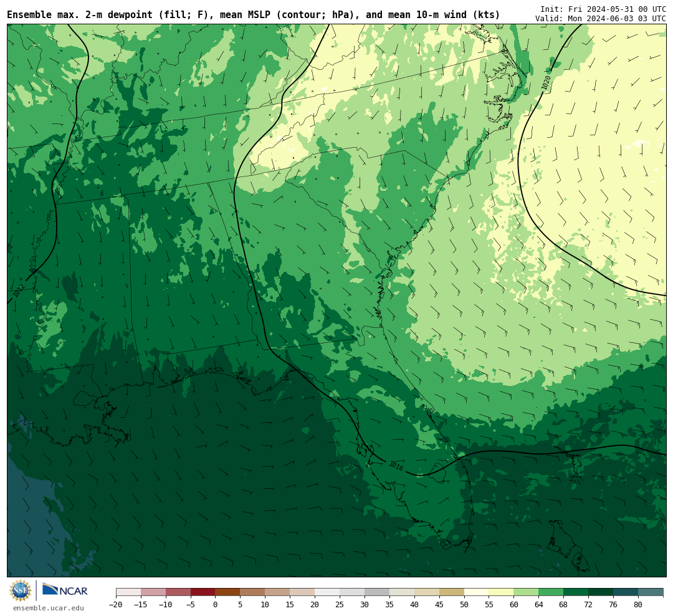Select the map title about ensemble max dewpoint
The height and width of the screenshot is (616, 673).
(x=253, y=15)
